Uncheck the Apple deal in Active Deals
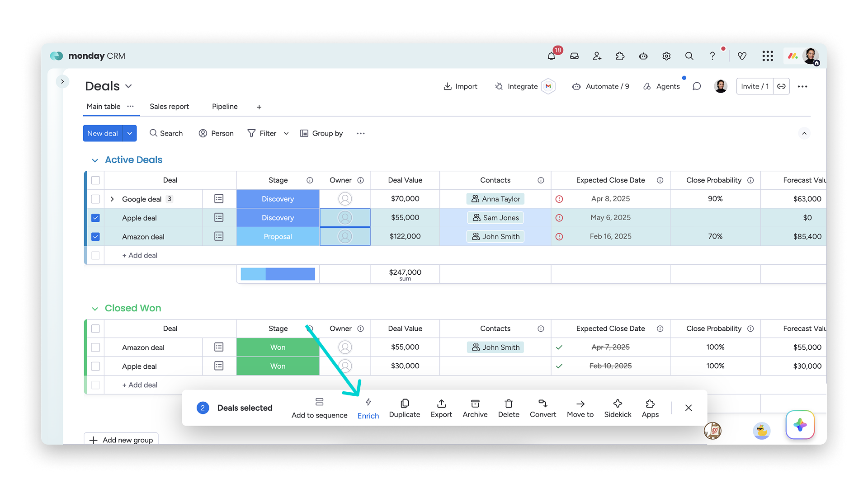Image resolution: width=868 pixels, height=488 pixels. point(95,218)
